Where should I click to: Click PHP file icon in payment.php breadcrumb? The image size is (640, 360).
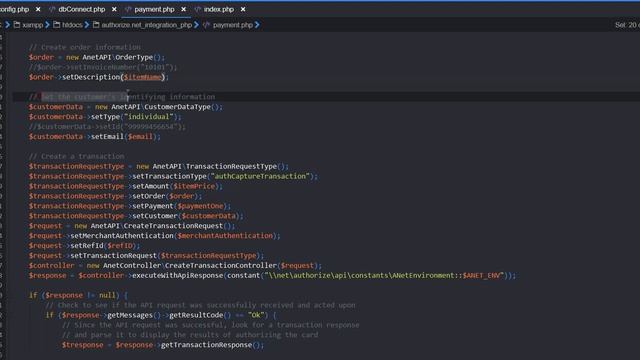206,25
